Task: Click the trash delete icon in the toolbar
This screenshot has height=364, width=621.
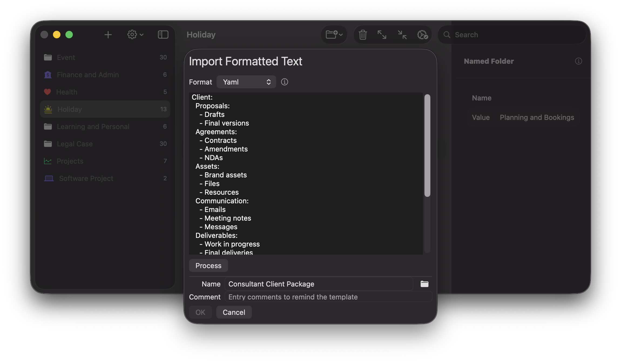Action: point(363,35)
